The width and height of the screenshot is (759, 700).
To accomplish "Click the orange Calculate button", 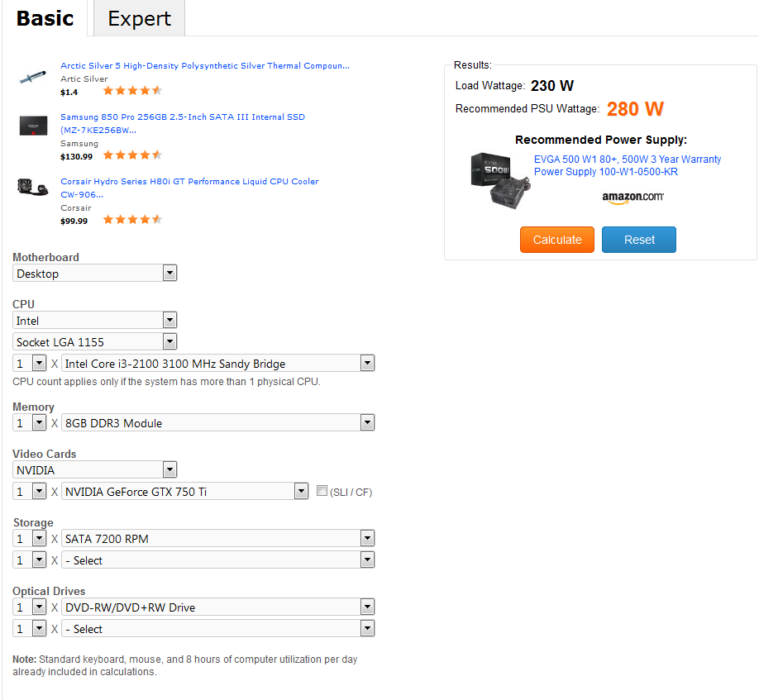I will click(x=557, y=240).
